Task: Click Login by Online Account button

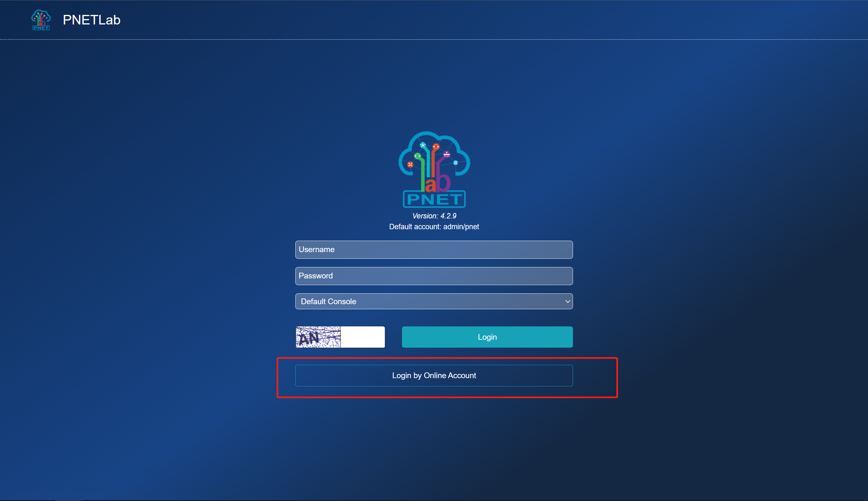Action: click(x=433, y=375)
